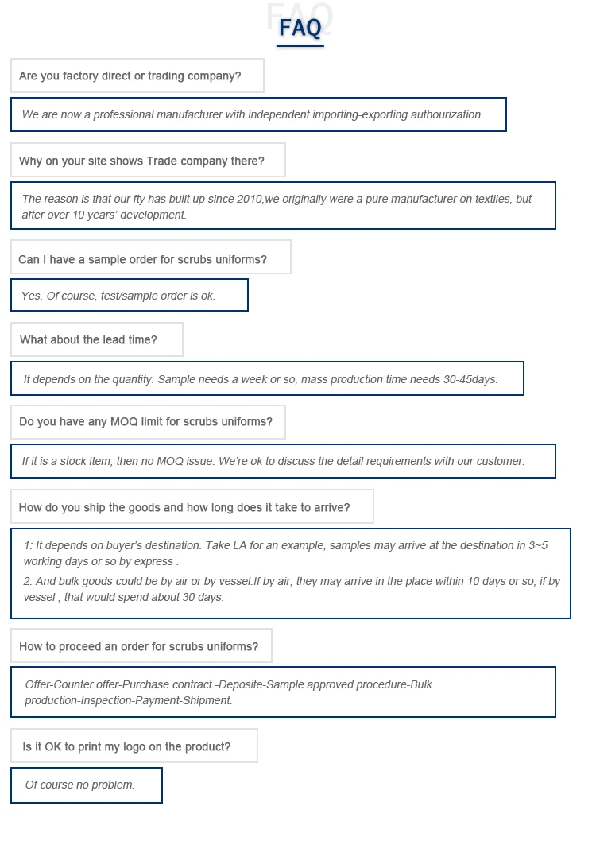Select the 'What about the lead time?' question
The width and height of the screenshot is (596, 868).
tap(88, 339)
